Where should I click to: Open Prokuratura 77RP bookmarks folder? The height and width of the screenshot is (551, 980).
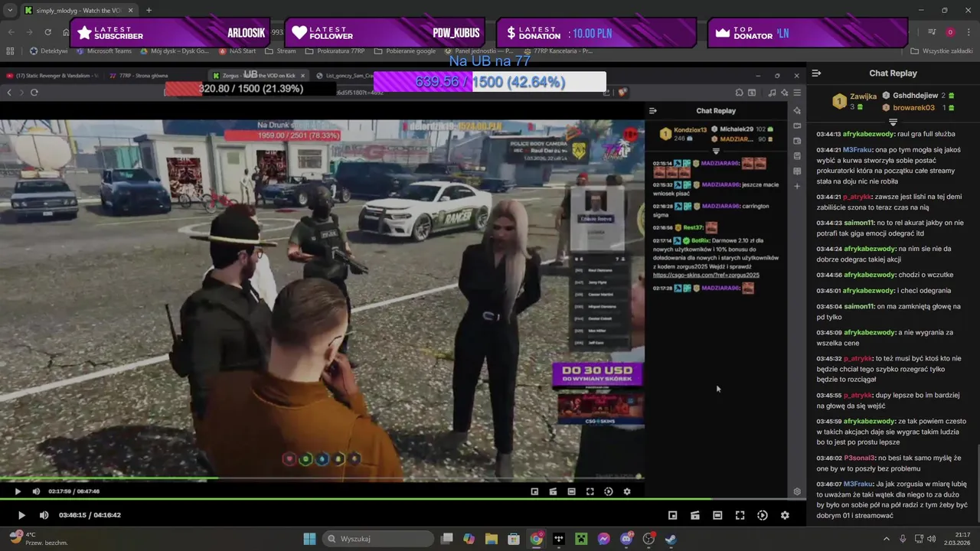tap(335, 51)
